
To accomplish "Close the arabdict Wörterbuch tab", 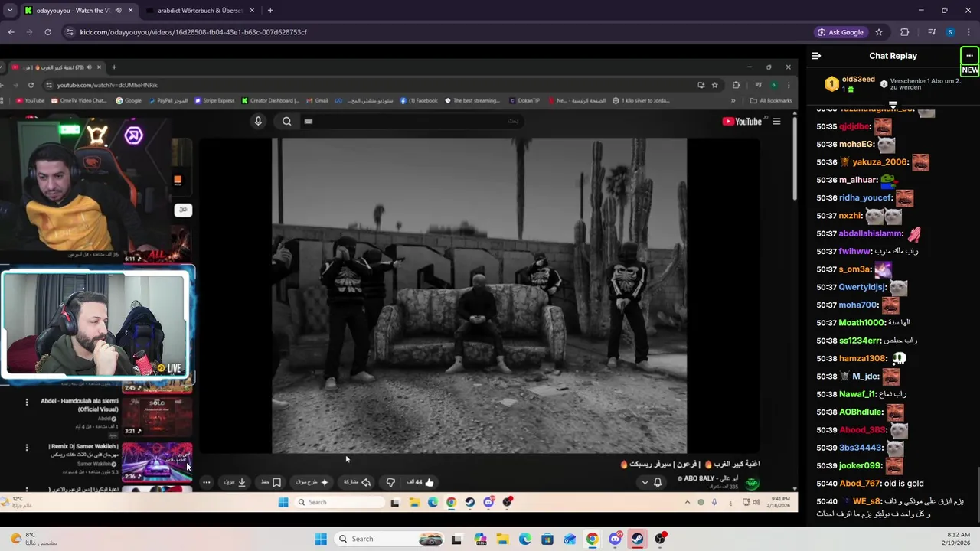I will pyautogui.click(x=252, y=11).
